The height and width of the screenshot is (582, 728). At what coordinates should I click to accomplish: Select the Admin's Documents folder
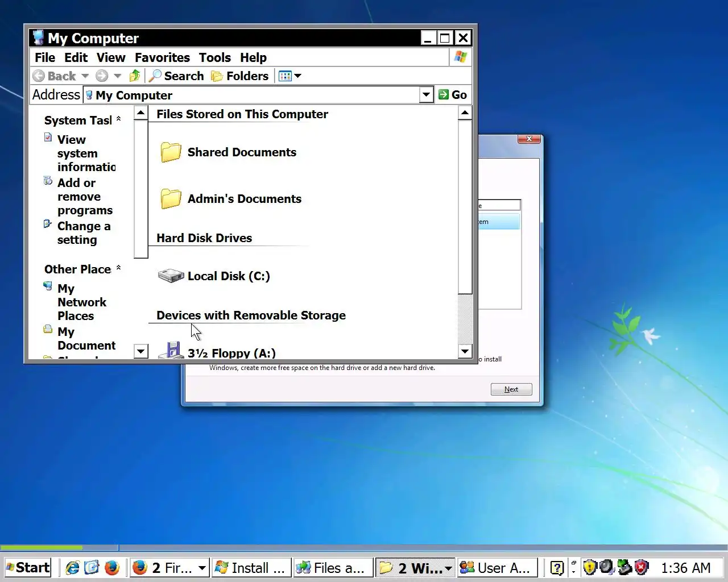pos(230,198)
